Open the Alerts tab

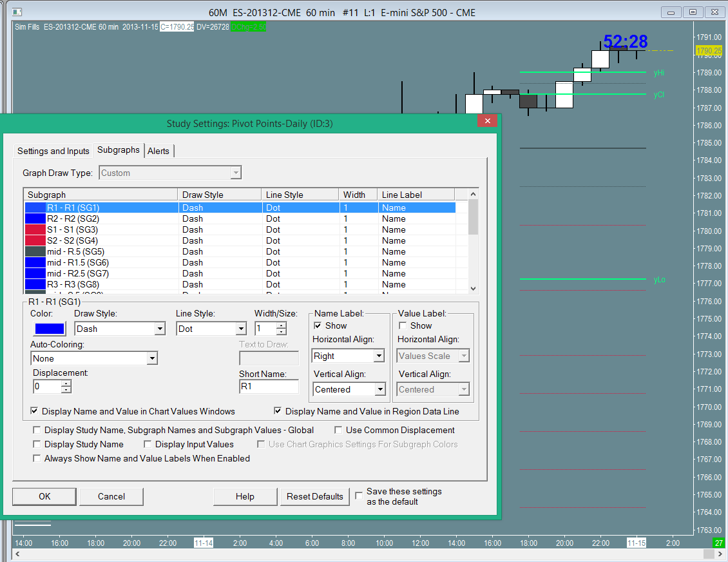[x=158, y=151]
